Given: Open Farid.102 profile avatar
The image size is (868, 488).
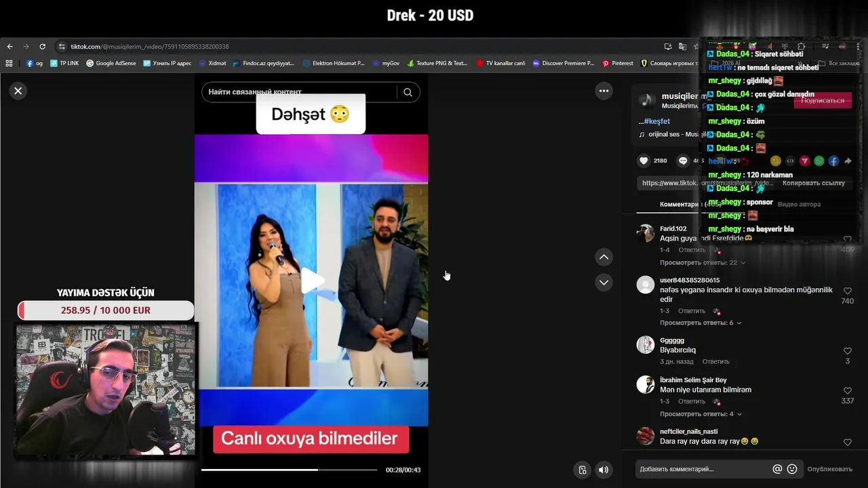Looking at the screenshot, I should point(646,233).
